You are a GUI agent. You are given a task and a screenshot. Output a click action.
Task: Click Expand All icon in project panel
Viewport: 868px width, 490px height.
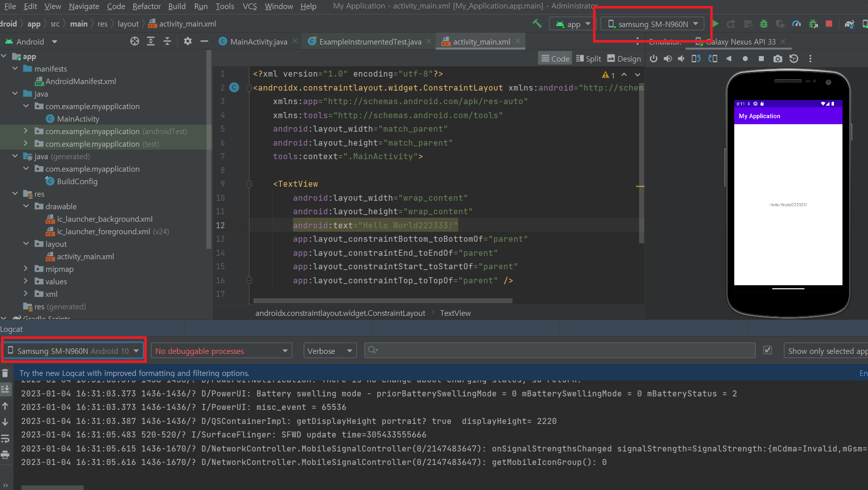click(x=151, y=42)
